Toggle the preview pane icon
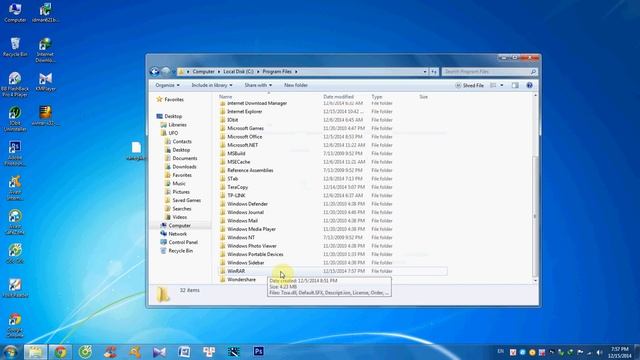 pyautogui.click(x=515, y=85)
